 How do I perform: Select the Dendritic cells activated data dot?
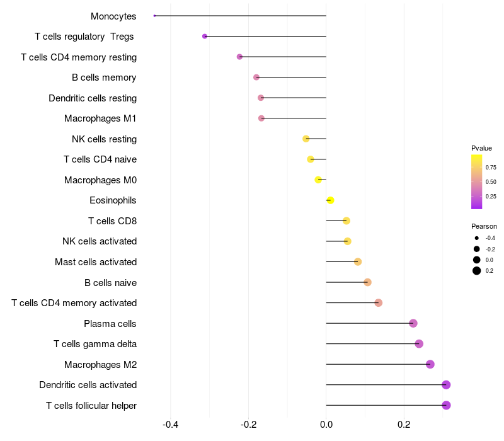click(x=446, y=385)
